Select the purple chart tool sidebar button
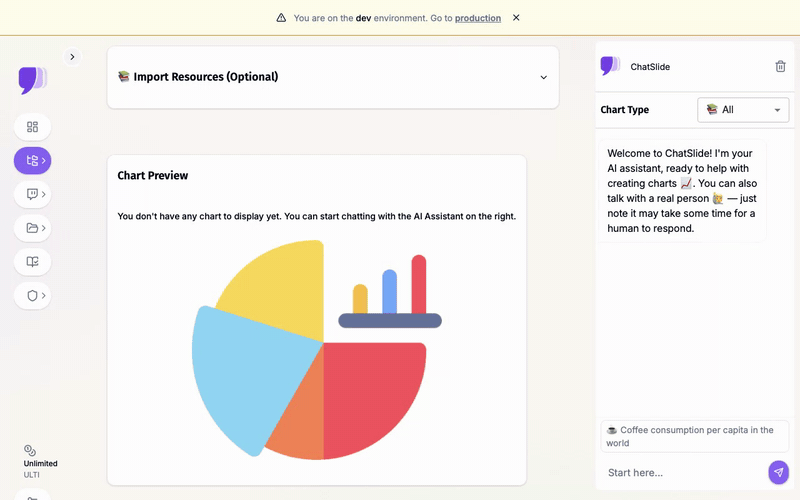 pyautogui.click(x=32, y=161)
